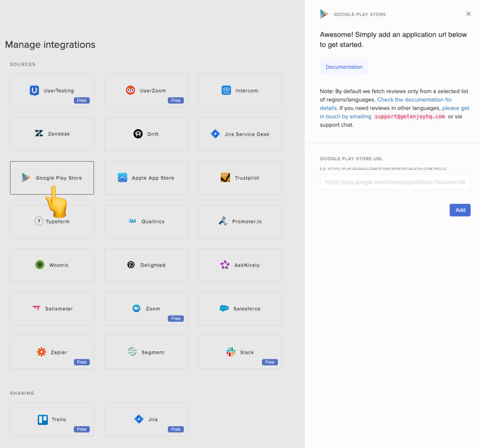Select the 'Salesforce' card label
This screenshot has width=481, height=448.
247,309
